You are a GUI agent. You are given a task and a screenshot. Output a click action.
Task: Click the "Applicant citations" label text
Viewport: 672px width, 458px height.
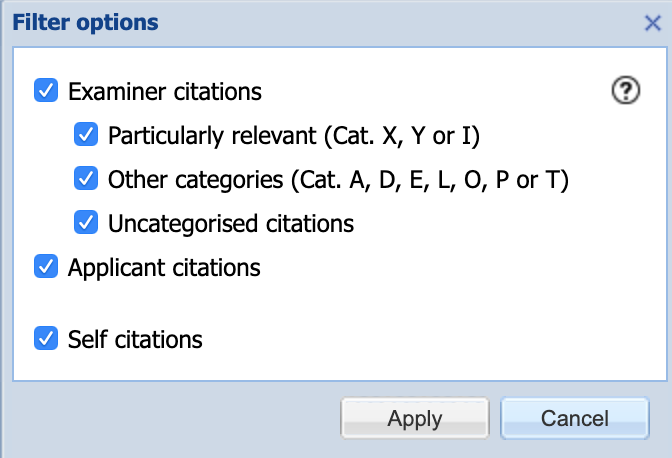click(x=164, y=268)
